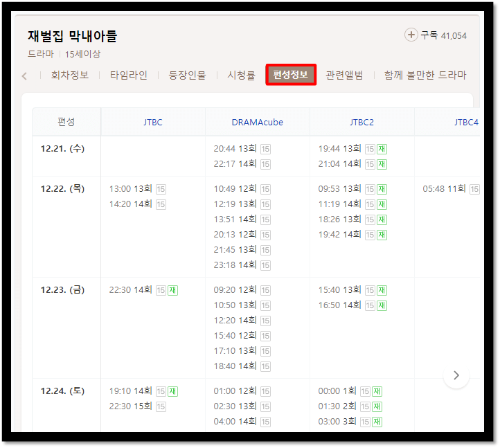Click the 10:50 13회 entry
The width and height of the screenshot is (500, 448).
[x=242, y=306]
